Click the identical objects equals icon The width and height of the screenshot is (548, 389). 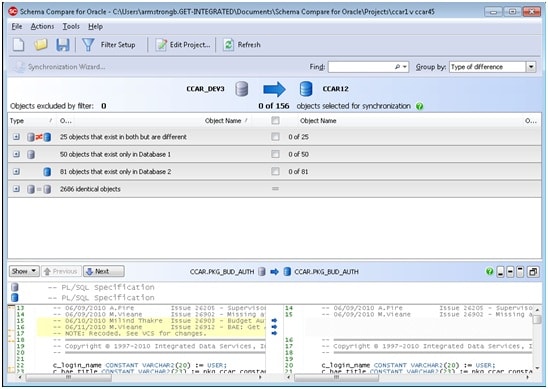(x=39, y=189)
